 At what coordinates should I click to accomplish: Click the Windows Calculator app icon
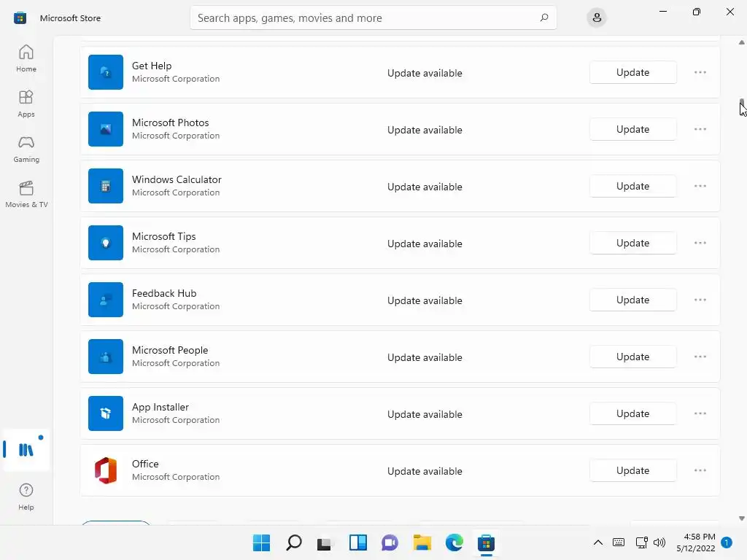[x=106, y=186]
